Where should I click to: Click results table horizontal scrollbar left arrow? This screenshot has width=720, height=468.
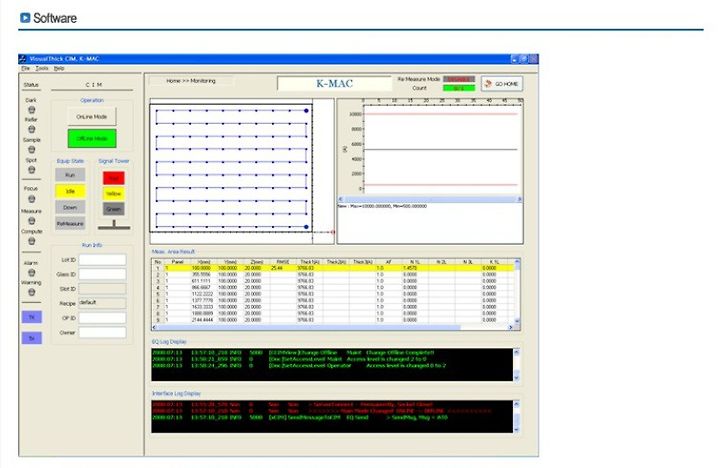155,327
